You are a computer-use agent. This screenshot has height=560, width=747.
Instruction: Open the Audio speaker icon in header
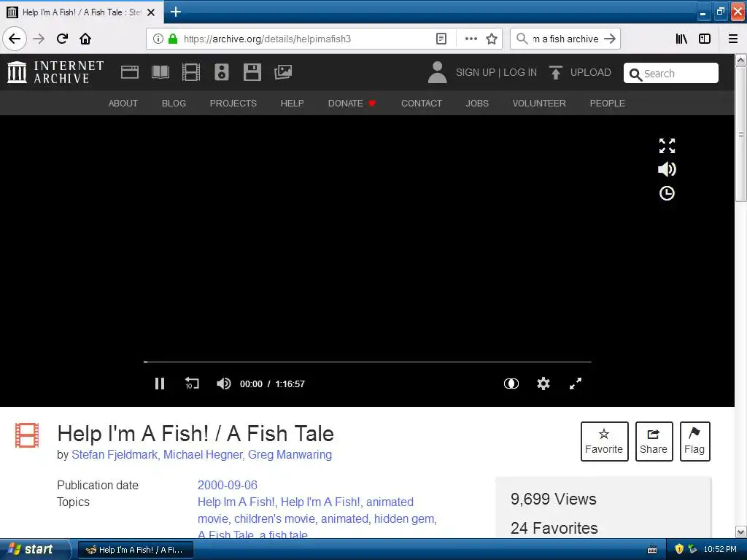click(x=222, y=72)
